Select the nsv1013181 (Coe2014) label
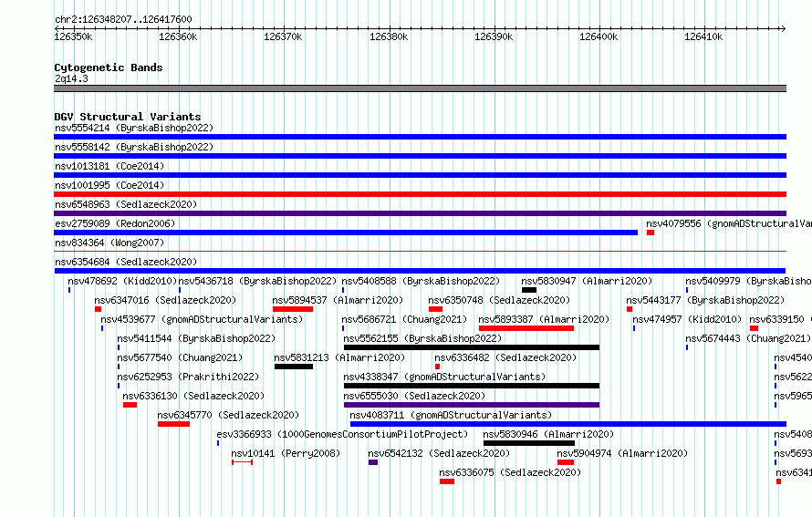The height and width of the screenshot is (517, 812). click(109, 166)
